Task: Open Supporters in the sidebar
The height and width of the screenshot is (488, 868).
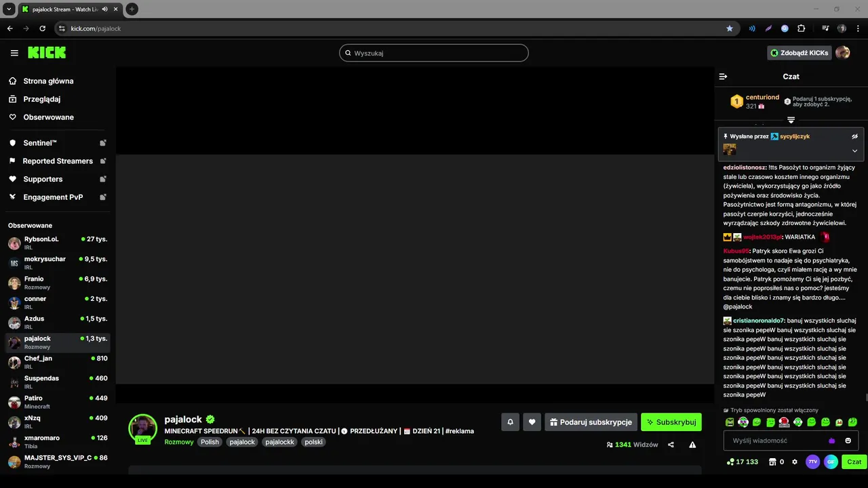Action: [x=58, y=179]
